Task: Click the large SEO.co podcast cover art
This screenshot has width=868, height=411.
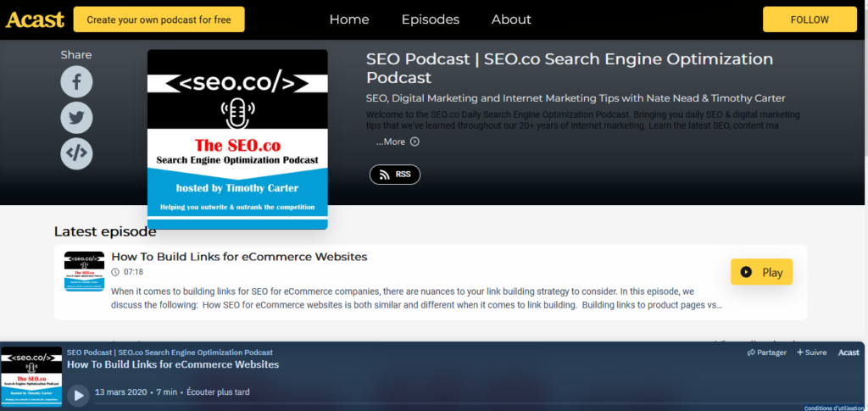Action: coord(237,139)
